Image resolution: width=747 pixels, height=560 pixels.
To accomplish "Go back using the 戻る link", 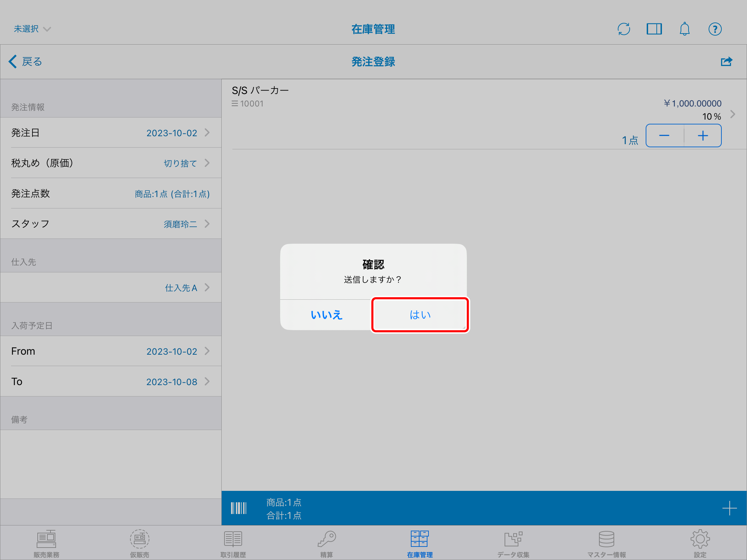I will 25,62.
